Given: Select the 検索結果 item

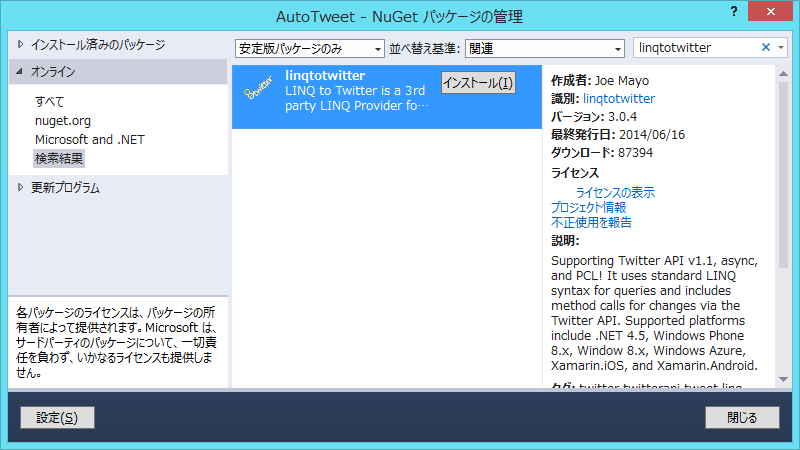Looking at the screenshot, I should [59, 158].
